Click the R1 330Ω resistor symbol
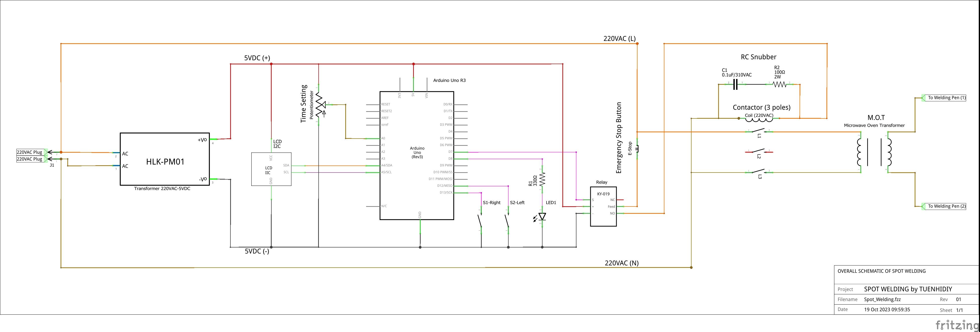Screen dimensions: 980x332 pyautogui.click(x=542, y=179)
